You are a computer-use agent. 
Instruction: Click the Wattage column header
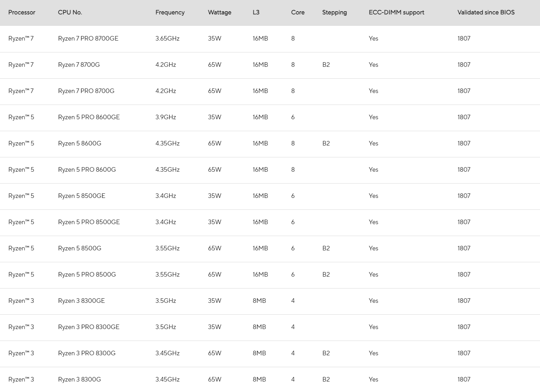220,13
